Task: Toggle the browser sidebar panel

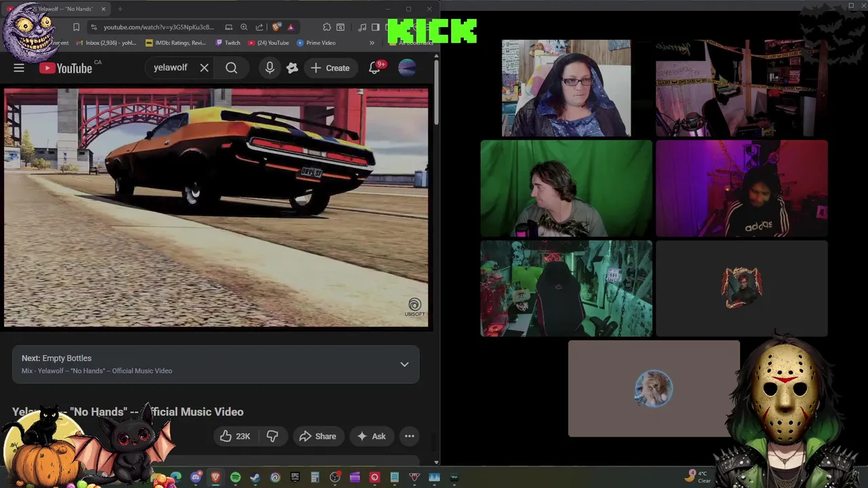Action: tap(375, 27)
